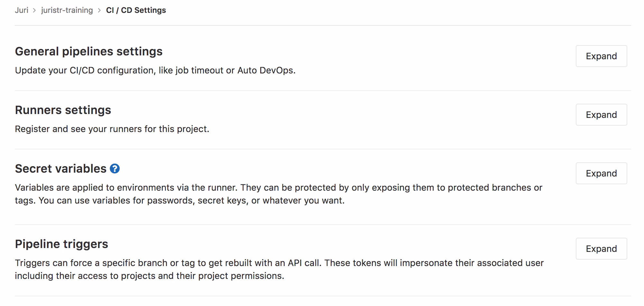Expand the Secret variables section
The width and height of the screenshot is (644, 306).
tap(601, 173)
